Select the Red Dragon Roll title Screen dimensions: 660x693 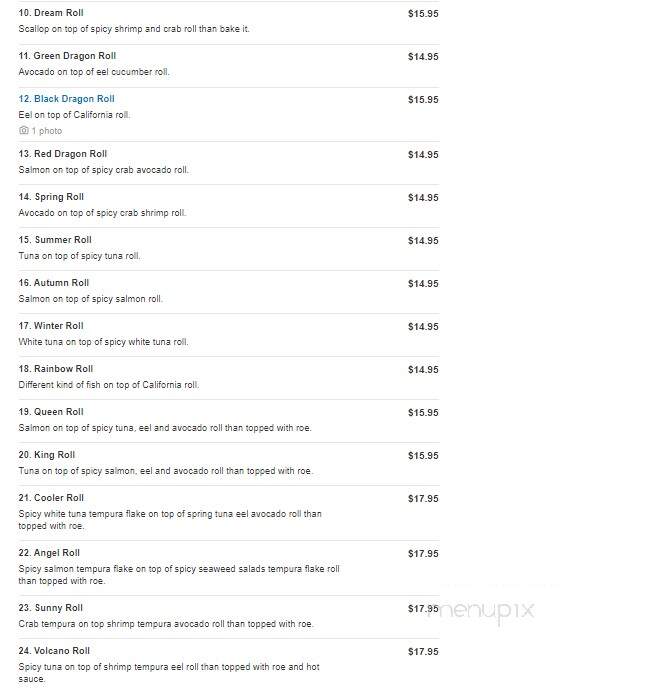[63, 154]
